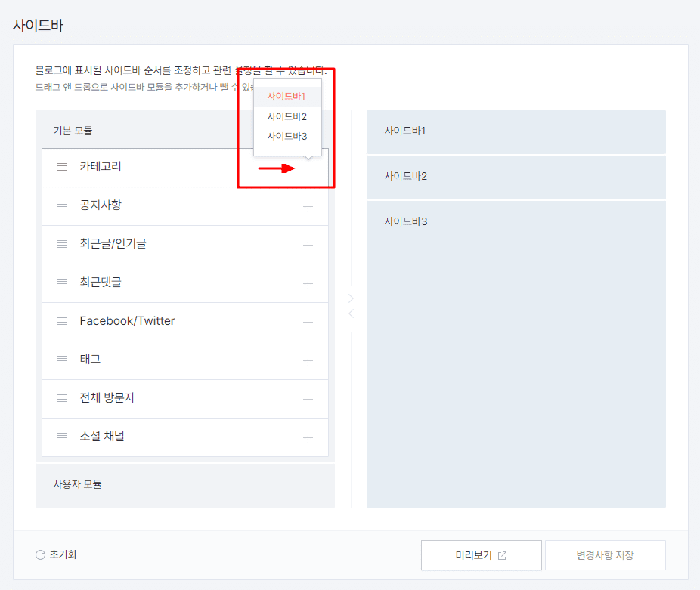The image size is (700, 590).
Task: Click the 전체 방문자 drag handle icon
Action: [61, 398]
